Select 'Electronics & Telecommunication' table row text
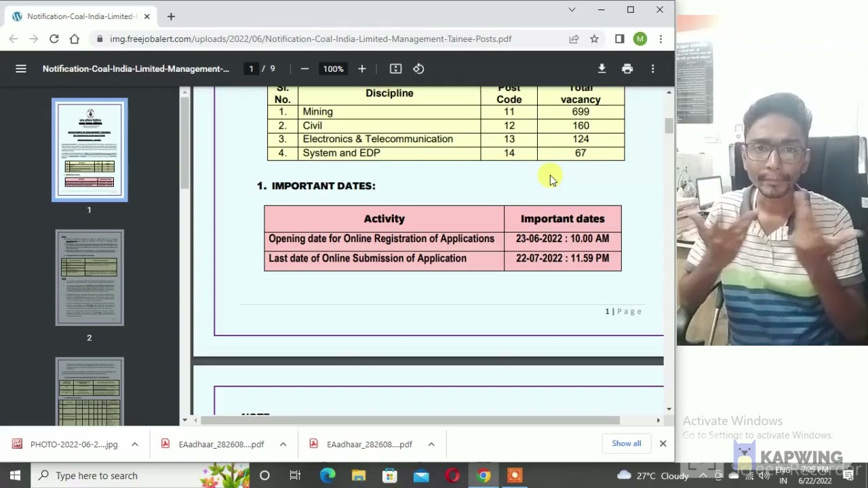Screen dimensions: 868x488 [x=378, y=139]
